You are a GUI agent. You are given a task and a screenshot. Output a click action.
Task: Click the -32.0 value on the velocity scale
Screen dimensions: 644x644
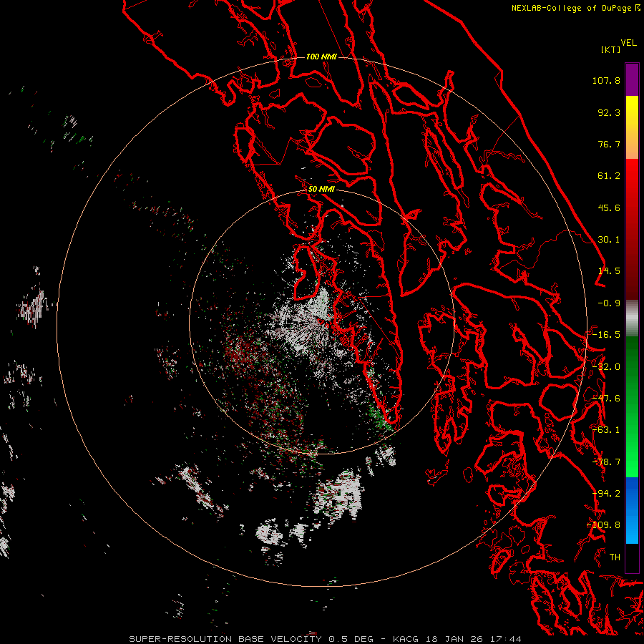point(606,367)
